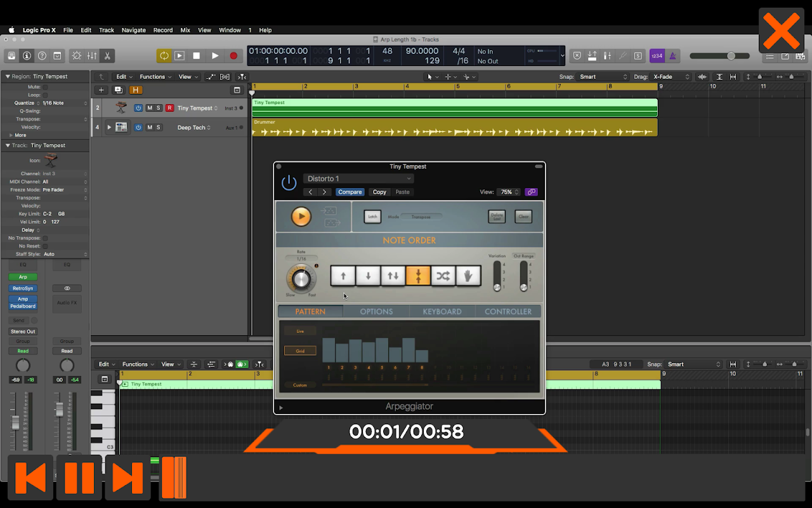Click the Cycle mode button in transport
This screenshot has height=508, width=812.
[x=164, y=56]
